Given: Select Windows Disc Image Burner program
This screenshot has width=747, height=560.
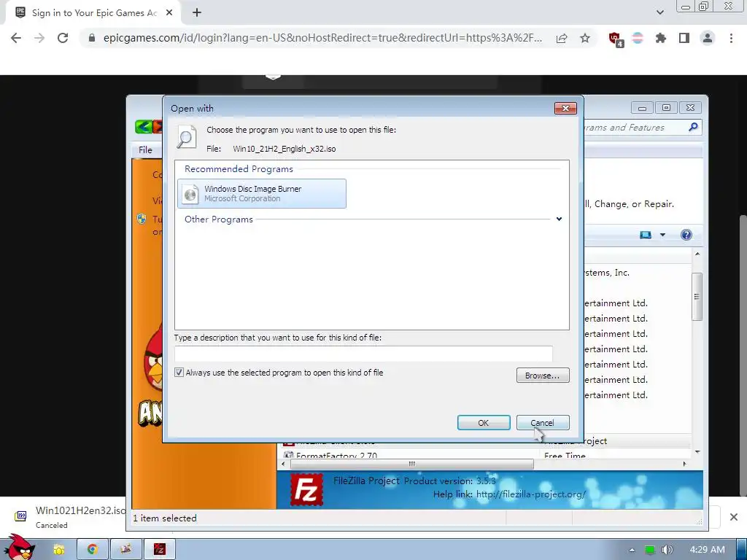Looking at the screenshot, I should coord(262,193).
